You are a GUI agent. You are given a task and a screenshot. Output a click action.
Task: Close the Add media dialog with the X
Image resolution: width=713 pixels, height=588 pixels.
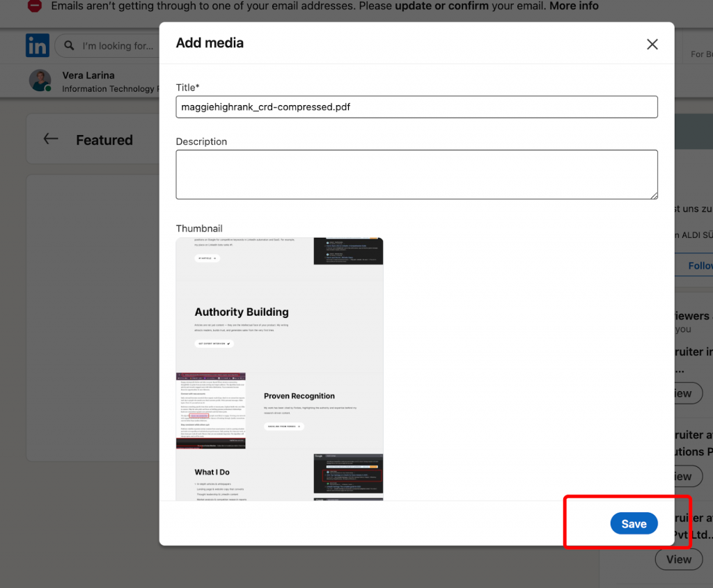652,43
